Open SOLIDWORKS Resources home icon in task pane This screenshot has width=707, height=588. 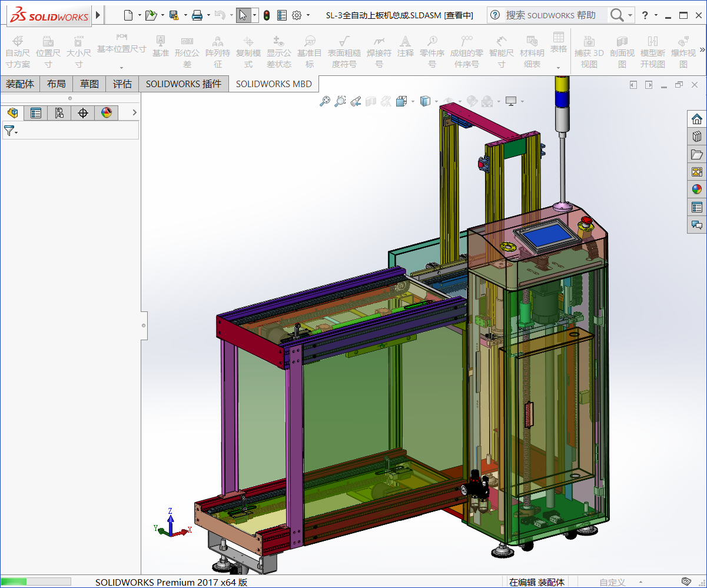[x=697, y=119]
